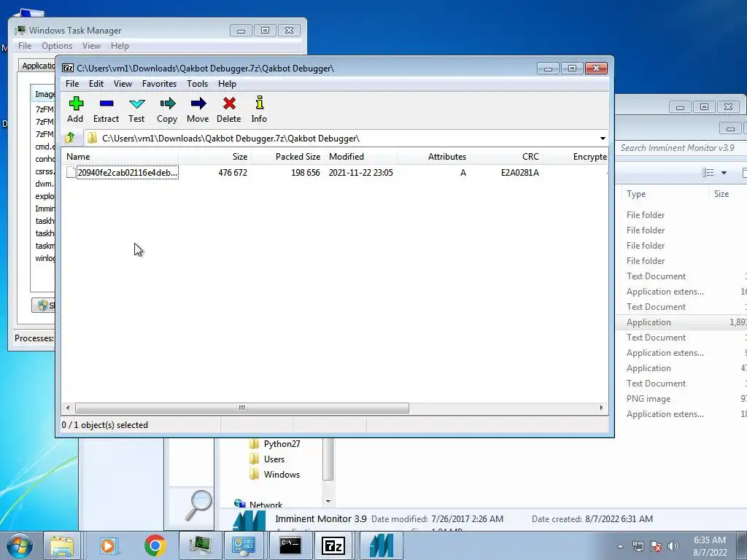Image resolution: width=747 pixels, height=560 pixels.
Task: Open Task Manager Help menu
Action: tap(120, 46)
